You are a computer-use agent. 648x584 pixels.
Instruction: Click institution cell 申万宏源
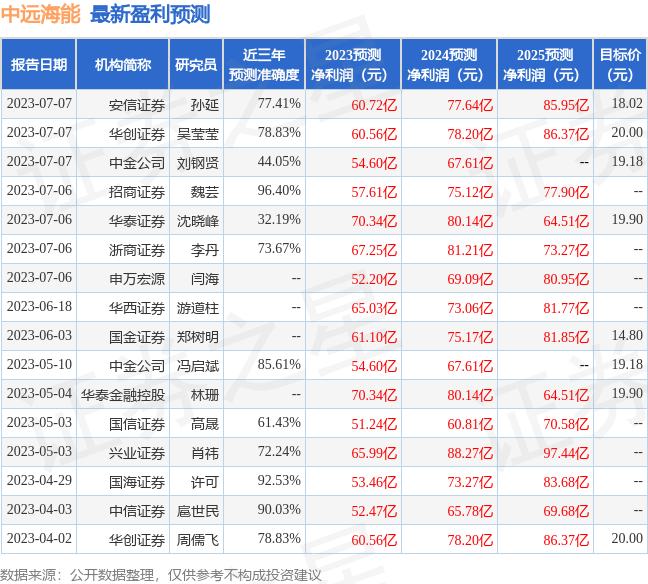(x=137, y=279)
